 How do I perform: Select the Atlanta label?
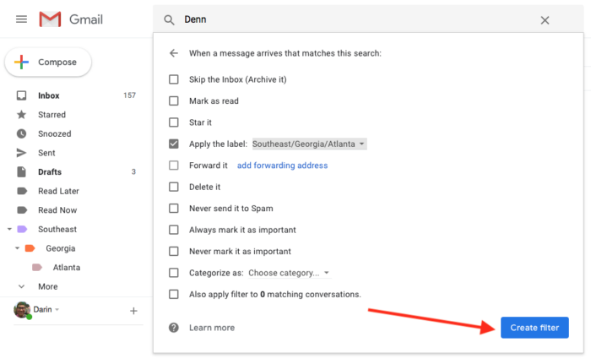coord(67,267)
